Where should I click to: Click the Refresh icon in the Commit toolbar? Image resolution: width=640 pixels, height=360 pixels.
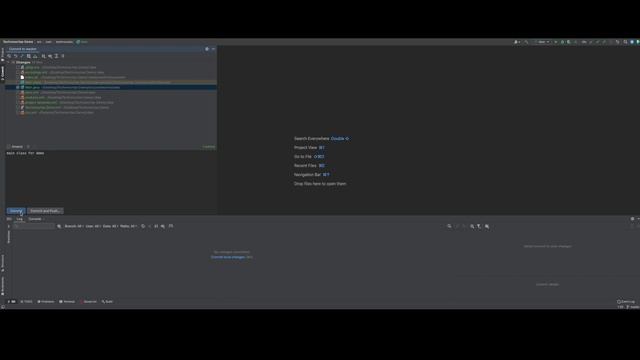tap(9, 56)
